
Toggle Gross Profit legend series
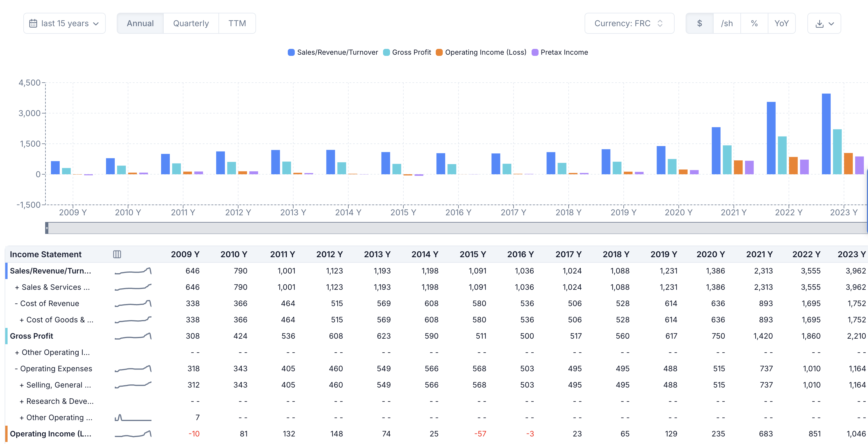(407, 52)
